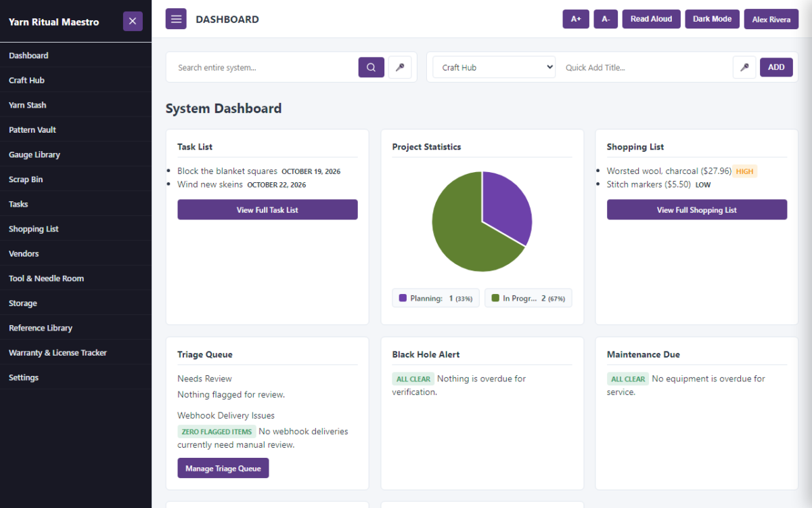Click microphone icon beside system search
Screen dimensions: 812x508
coord(400,67)
